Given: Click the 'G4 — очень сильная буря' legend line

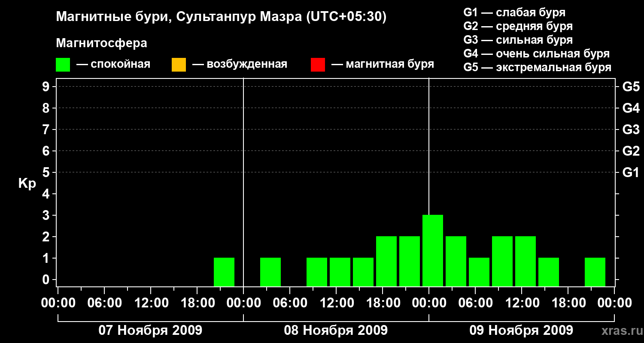Looking at the screenshot, I should click(536, 54).
